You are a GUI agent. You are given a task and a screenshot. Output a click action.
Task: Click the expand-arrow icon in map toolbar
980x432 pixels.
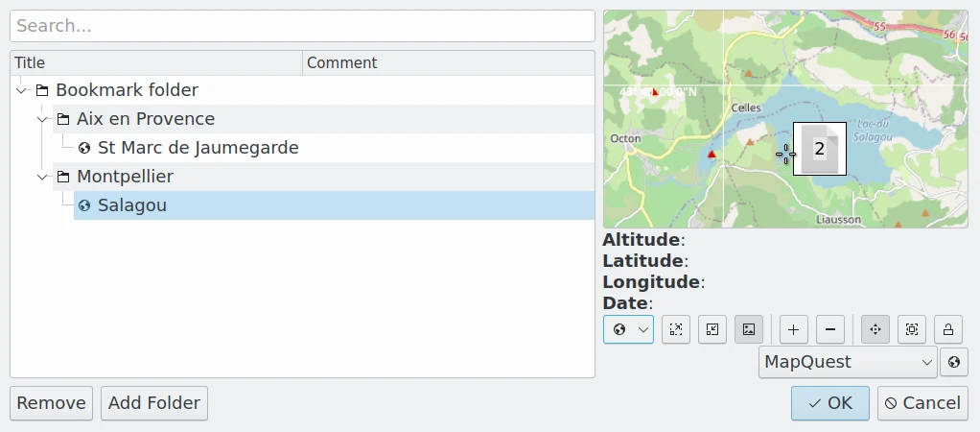click(x=676, y=329)
